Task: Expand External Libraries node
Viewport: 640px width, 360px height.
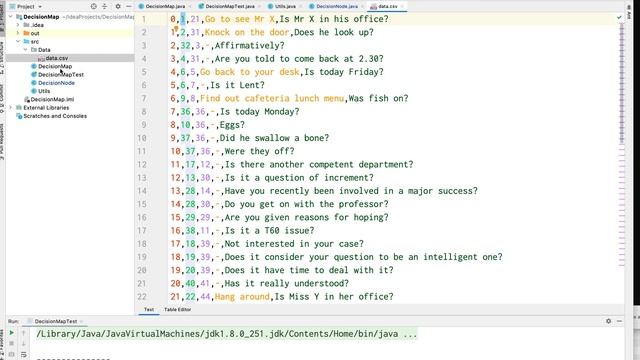Action: click(11, 107)
